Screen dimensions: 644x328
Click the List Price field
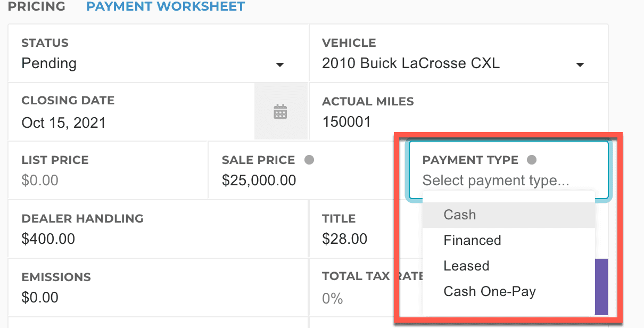[x=40, y=180]
